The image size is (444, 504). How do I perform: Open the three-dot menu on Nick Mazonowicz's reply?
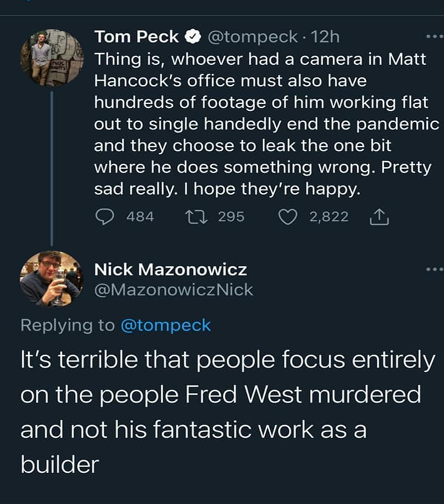(x=433, y=269)
